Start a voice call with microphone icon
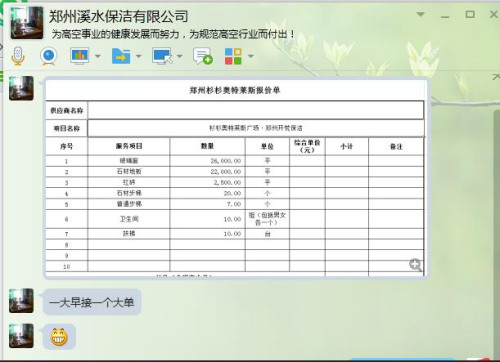The height and width of the screenshot is (362, 500). click(x=18, y=56)
